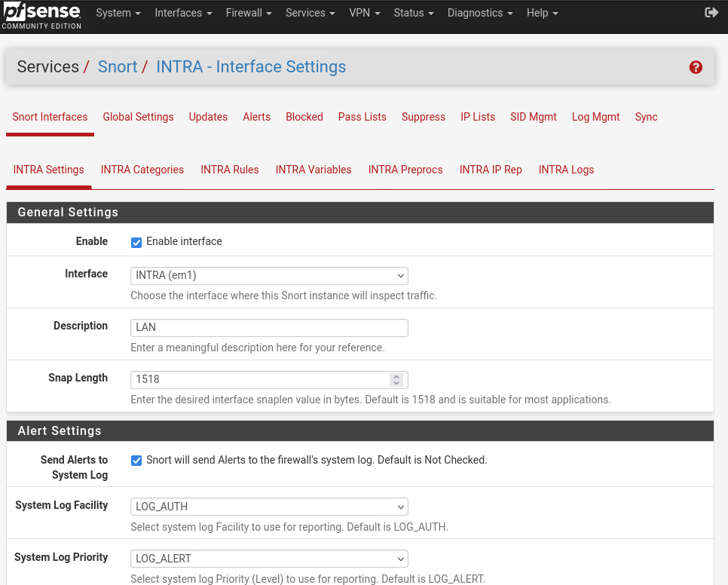728x585 pixels.
Task: Select the Snort Interfaces tab
Action: point(50,117)
